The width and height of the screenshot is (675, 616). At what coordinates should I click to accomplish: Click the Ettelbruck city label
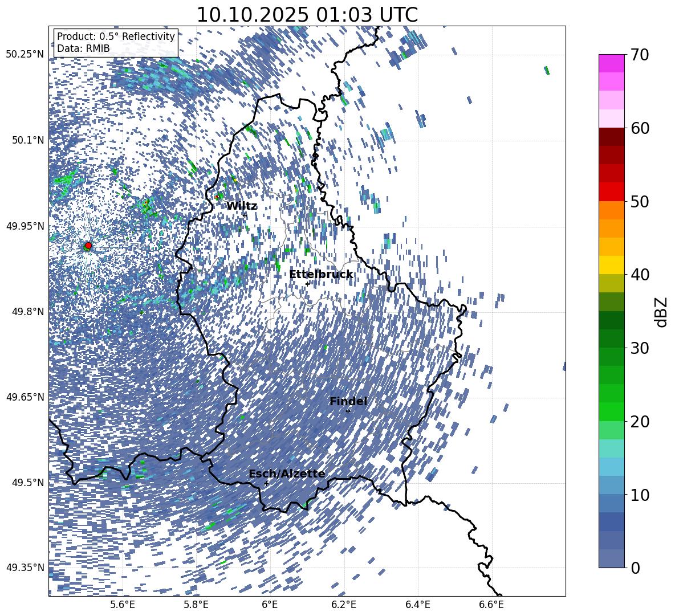pos(321,275)
